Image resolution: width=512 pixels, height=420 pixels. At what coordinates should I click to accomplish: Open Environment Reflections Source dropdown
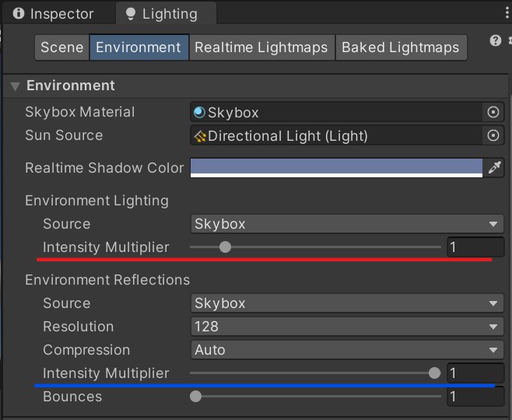pyautogui.click(x=347, y=303)
